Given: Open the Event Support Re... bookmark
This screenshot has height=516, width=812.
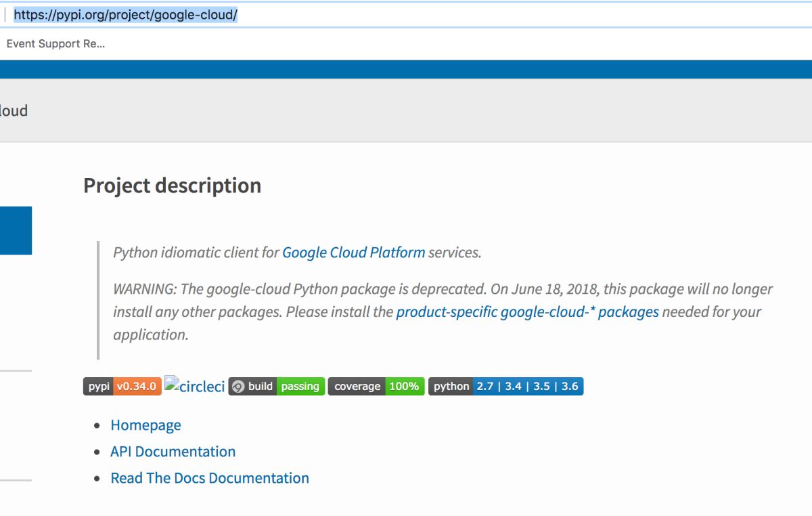Looking at the screenshot, I should (55, 44).
